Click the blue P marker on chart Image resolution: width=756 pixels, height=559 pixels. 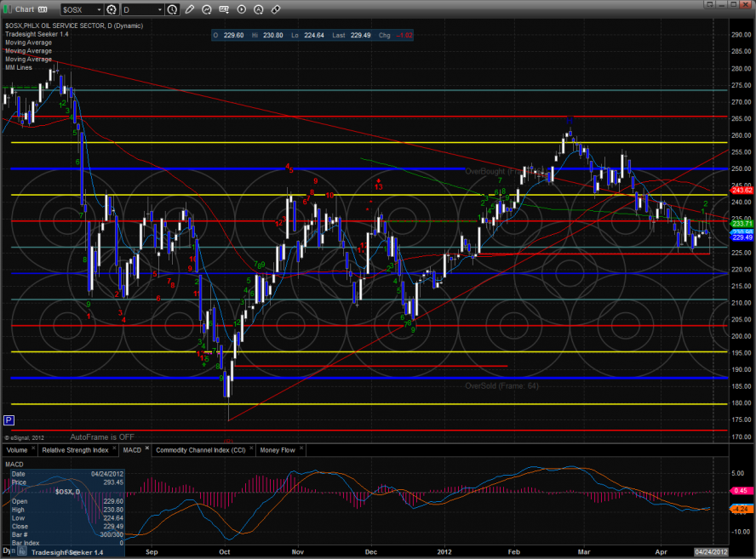[x=9, y=420]
